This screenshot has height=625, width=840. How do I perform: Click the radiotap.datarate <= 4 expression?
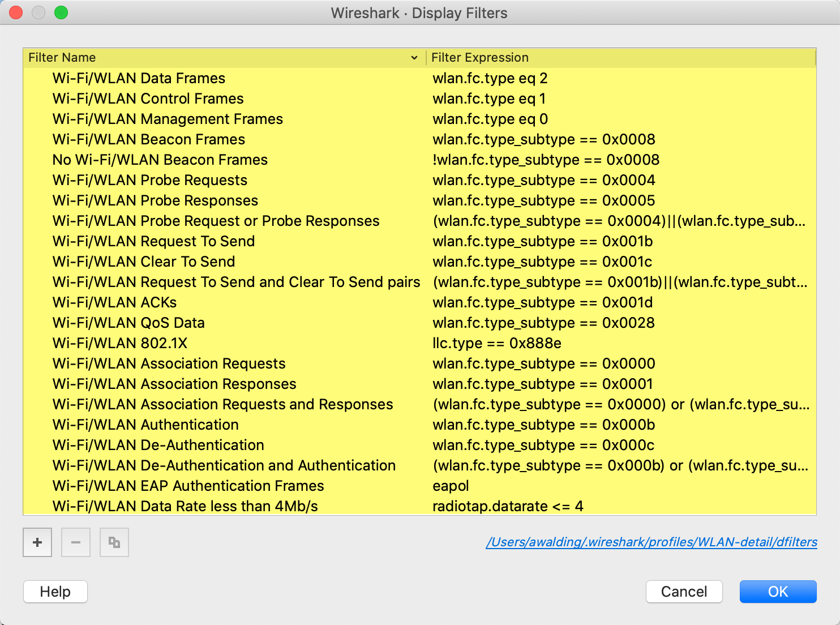(x=507, y=506)
